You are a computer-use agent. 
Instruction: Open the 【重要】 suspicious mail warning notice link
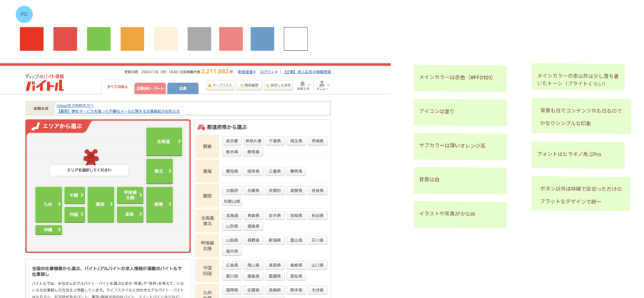[x=118, y=111]
